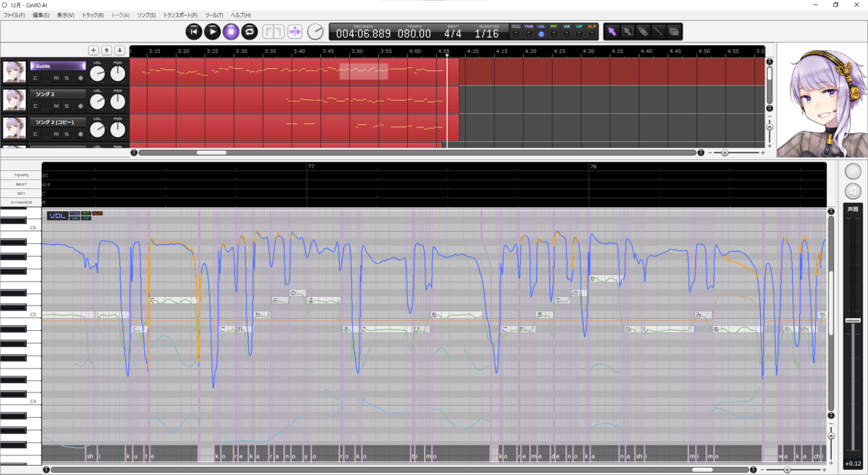Add a new track with the plus button

[93, 50]
